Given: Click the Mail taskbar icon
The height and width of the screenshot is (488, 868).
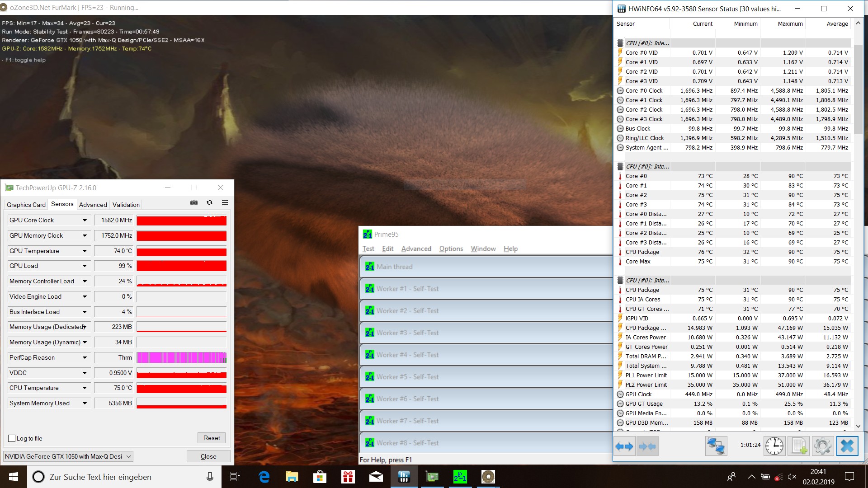Looking at the screenshot, I should [x=376, y=477].
